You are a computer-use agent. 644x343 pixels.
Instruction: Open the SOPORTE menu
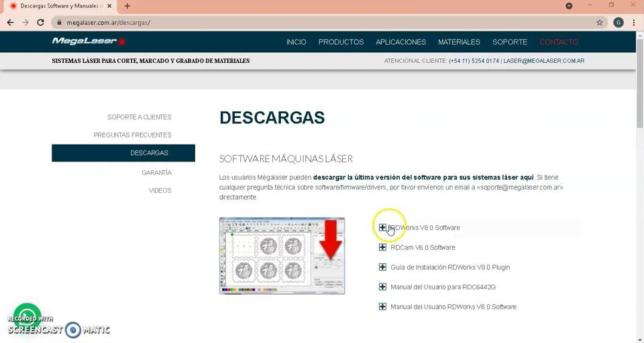click(510, 42)
